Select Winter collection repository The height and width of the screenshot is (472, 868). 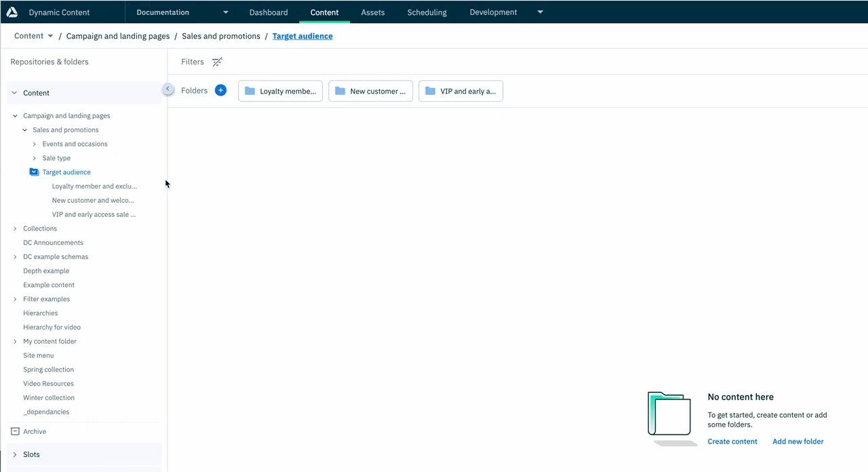click(49, 398)
